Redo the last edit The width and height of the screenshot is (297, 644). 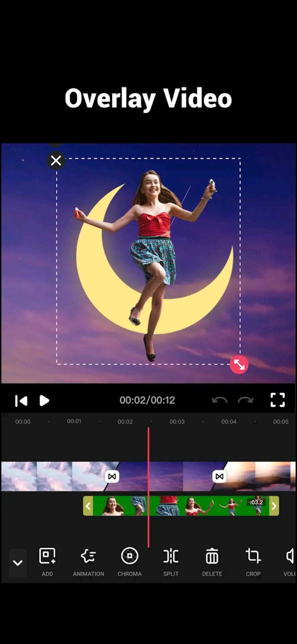pyautogui.click(x=245, y=400)
